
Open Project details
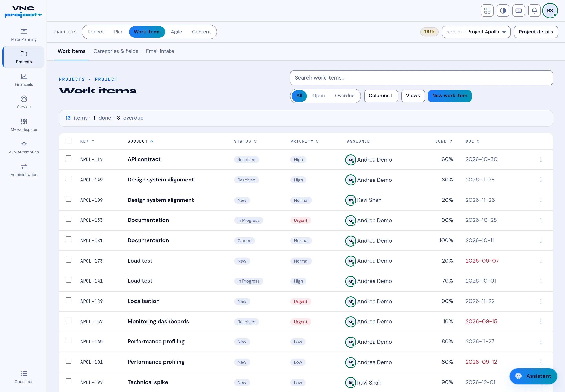pos(536,32)
